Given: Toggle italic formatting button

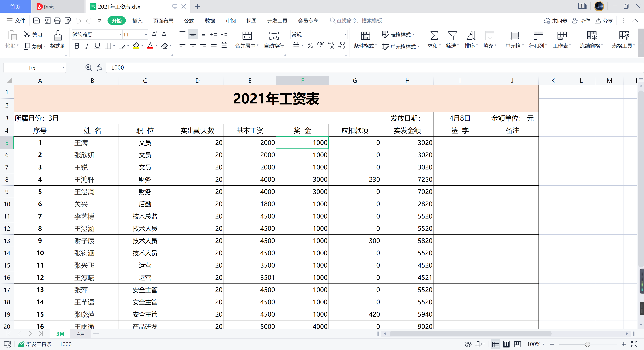Looking at the screenshot, I should [87, 46].
